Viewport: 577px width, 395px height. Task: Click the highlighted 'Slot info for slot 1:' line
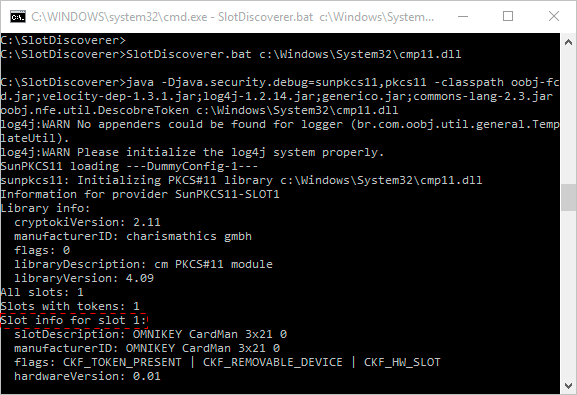point(74,320)
